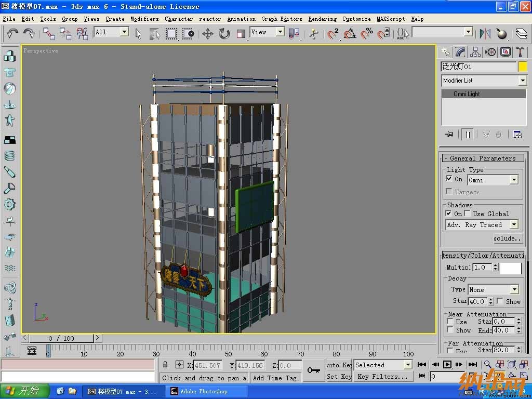
Task: Open the Utilities hammer panel tab
Action: pos(520,52)
